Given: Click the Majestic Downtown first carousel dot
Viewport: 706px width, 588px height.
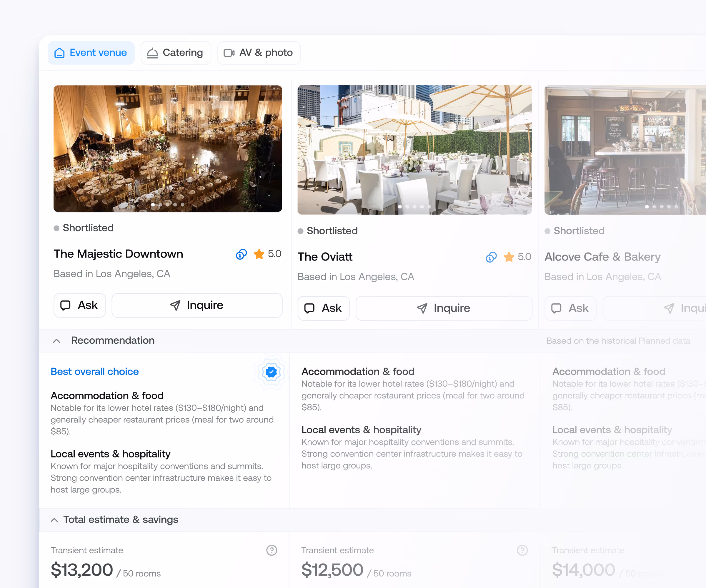Looking at the screenshot, I should (153, 205).
